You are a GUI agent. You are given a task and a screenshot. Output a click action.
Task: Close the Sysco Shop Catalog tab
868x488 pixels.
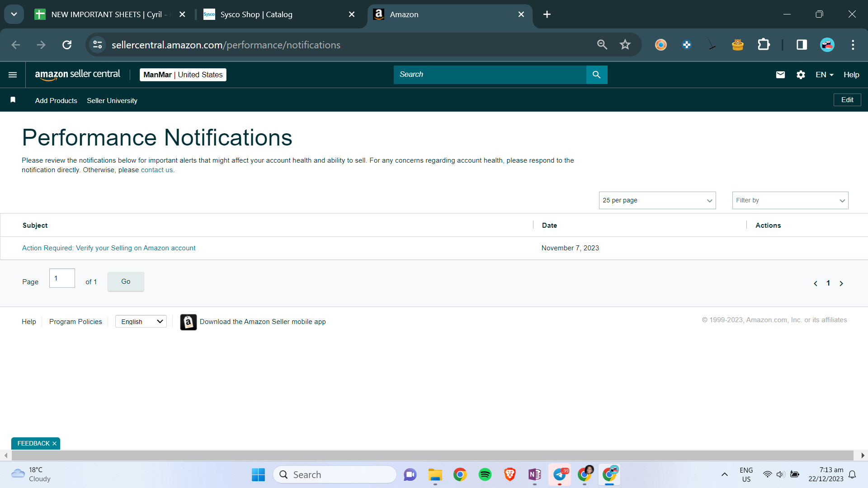coord(352,14)
